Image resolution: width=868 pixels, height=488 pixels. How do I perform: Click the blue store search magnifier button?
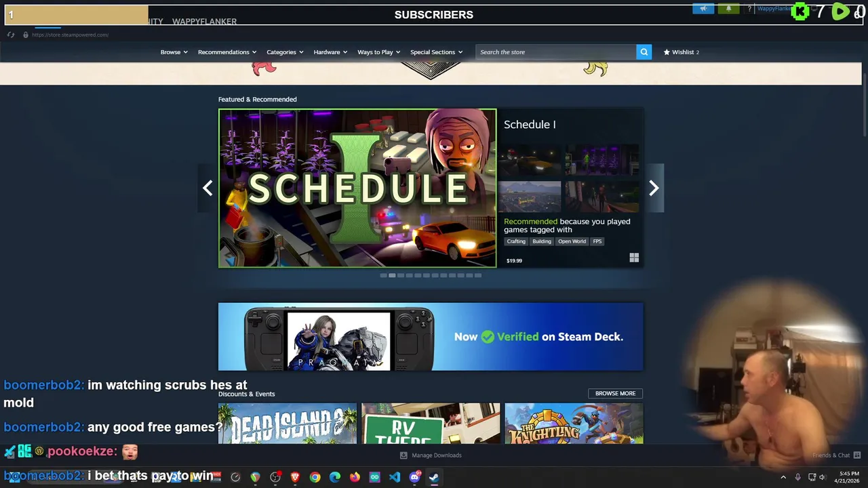pyautogui.click(x=644, y=52)
